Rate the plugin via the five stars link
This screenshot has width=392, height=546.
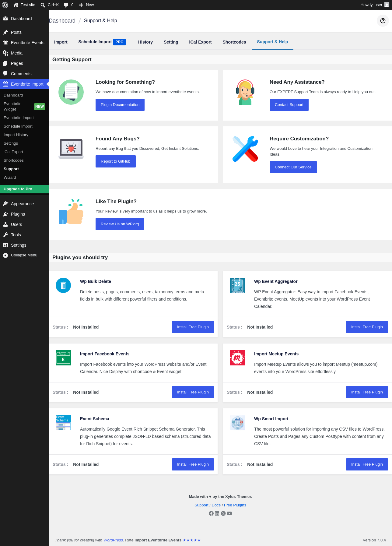click(x=192, y=540)
